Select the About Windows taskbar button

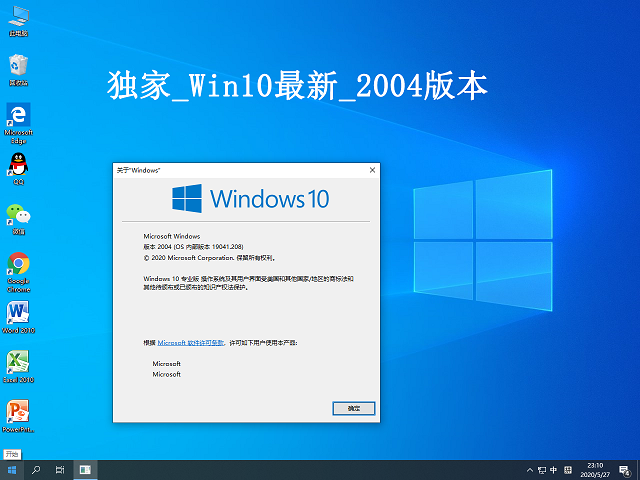[86, 470]
